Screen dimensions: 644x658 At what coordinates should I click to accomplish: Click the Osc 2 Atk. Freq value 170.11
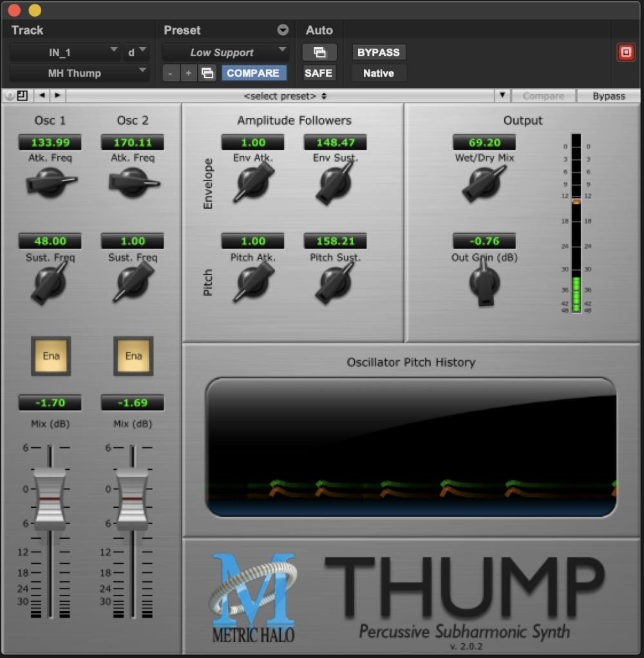click(x=133, y=142)
